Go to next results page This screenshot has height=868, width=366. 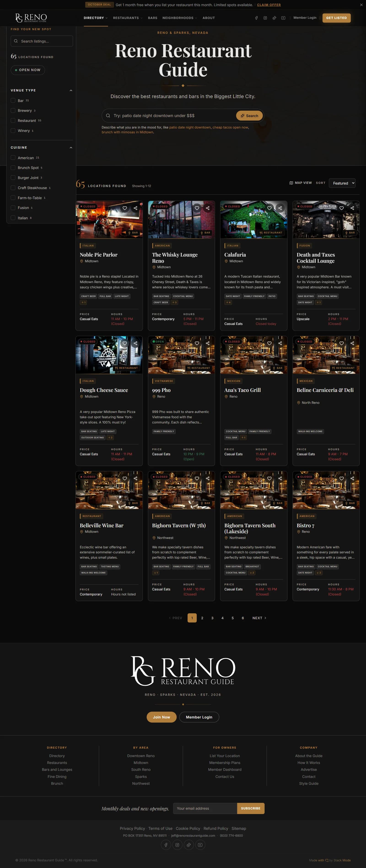(259, 618)
